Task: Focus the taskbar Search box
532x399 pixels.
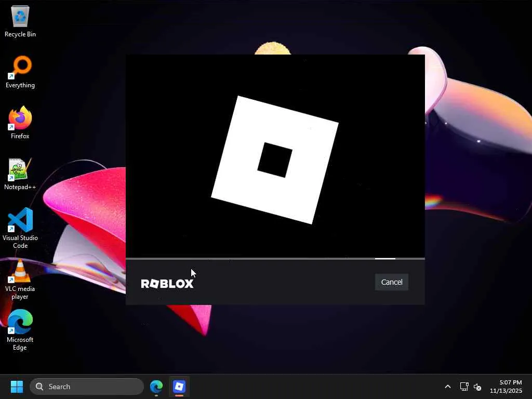Action: click(87, 387)
